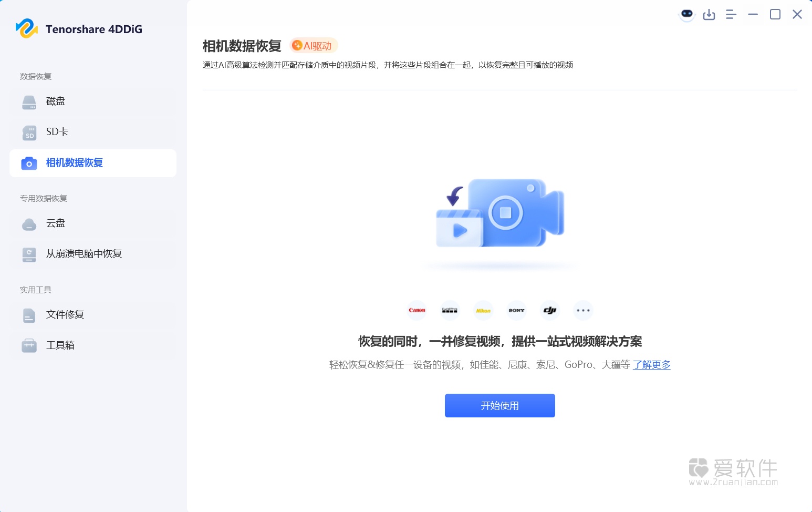The image size is (812, 512).
Task: Click the GoPro brand logo
Action: click(450, 310)
